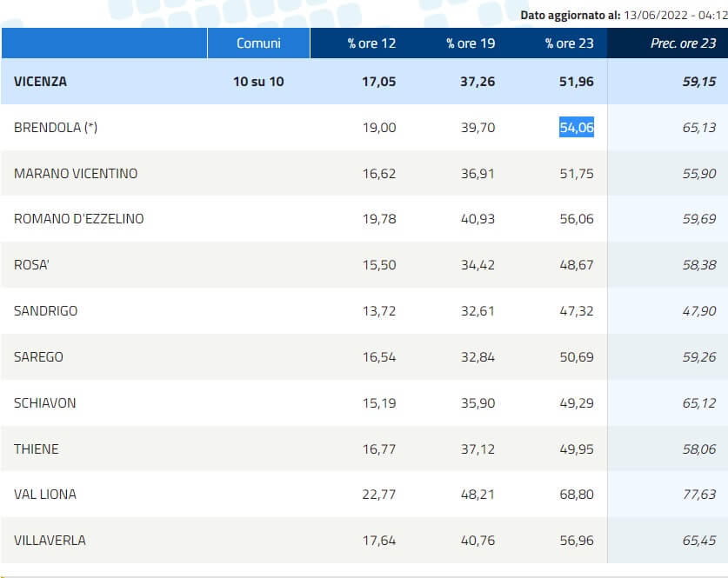Click the BRENDOLA (*) municipality name
Viewport: 728px width, 578px height.
click(56, 128)
